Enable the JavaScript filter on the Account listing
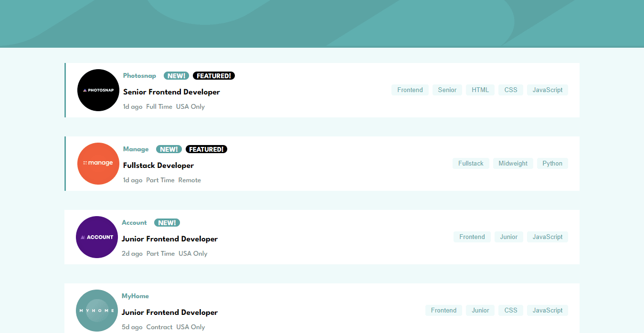Screen dimensions: 644x333 tap(547, 237)
